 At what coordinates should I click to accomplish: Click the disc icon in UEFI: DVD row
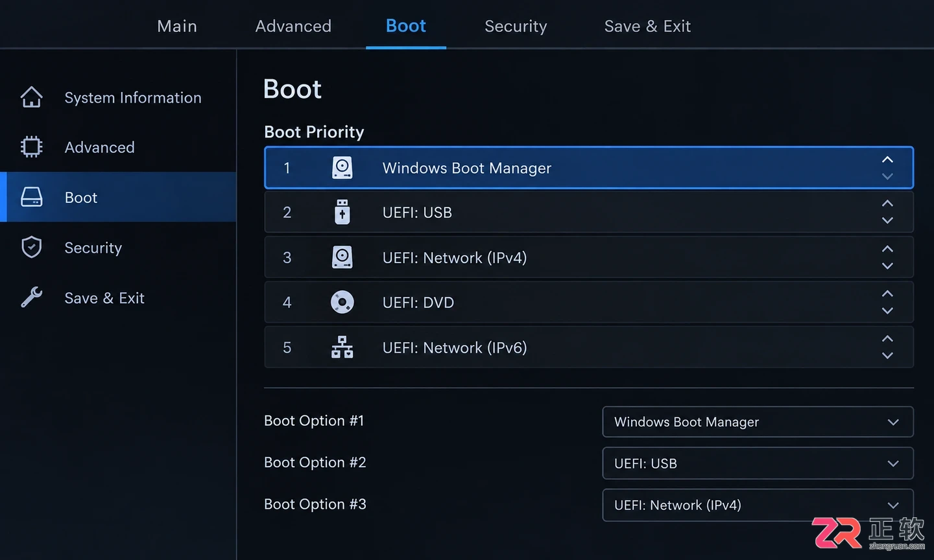[342, 302]
